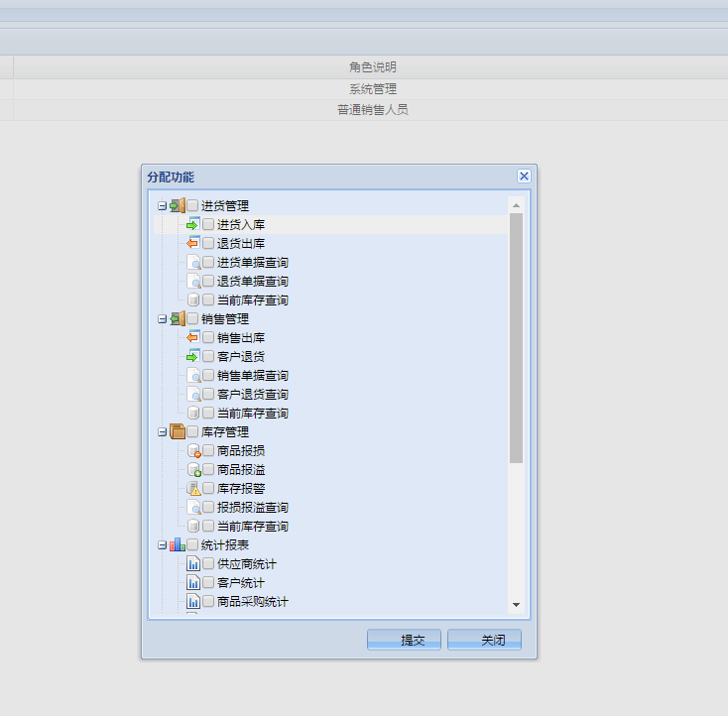Check the 销售管理 checkbox

192,318
